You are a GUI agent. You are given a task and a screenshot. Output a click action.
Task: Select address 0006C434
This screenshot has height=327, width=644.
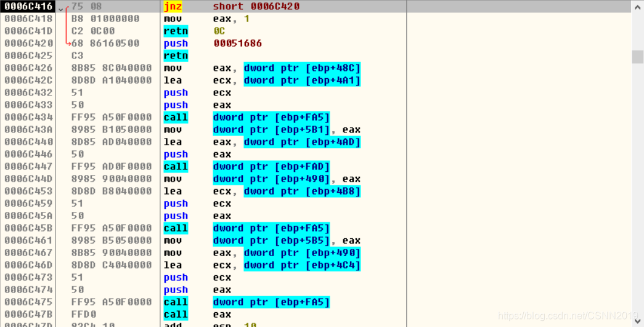point(28,118)
